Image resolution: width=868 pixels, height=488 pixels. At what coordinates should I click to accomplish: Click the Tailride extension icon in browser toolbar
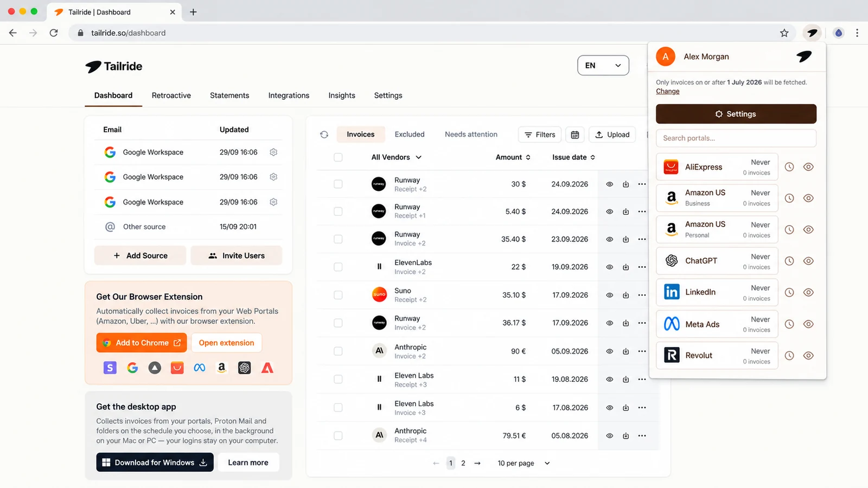tap(812, 33)
